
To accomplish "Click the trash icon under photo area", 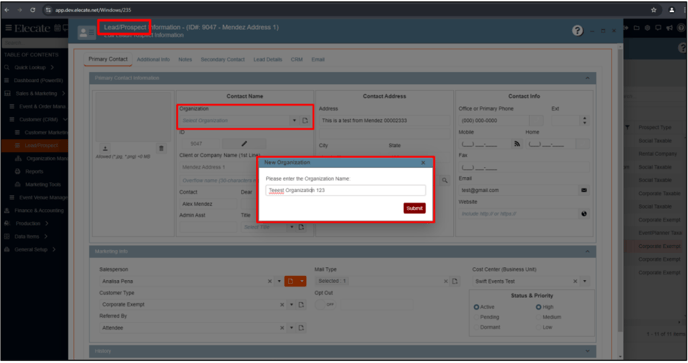I will (x=161, y=148).
